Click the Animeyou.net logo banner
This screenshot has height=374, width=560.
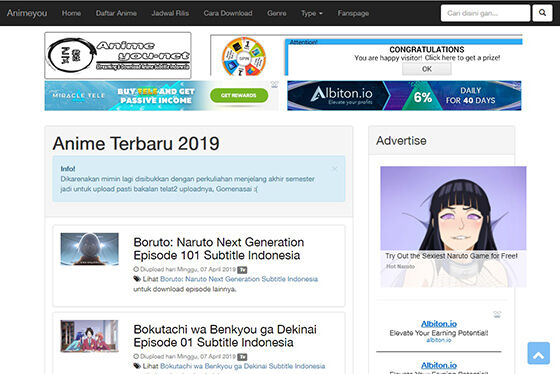118,55
